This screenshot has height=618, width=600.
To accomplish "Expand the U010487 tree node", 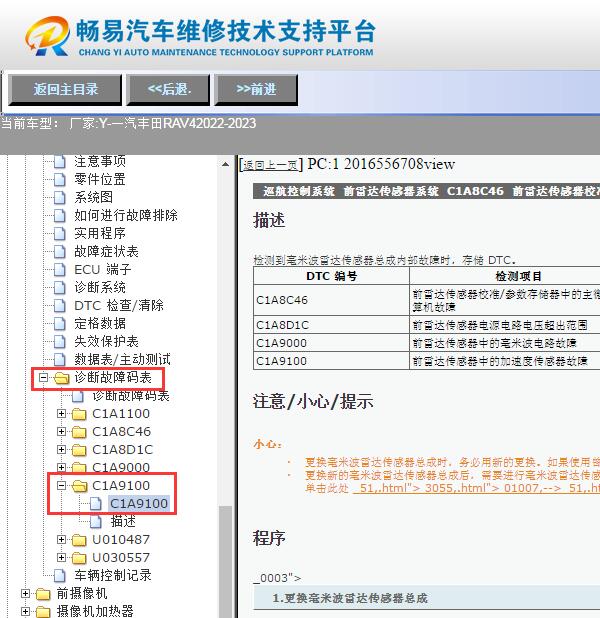I will [x=61, y=539].
